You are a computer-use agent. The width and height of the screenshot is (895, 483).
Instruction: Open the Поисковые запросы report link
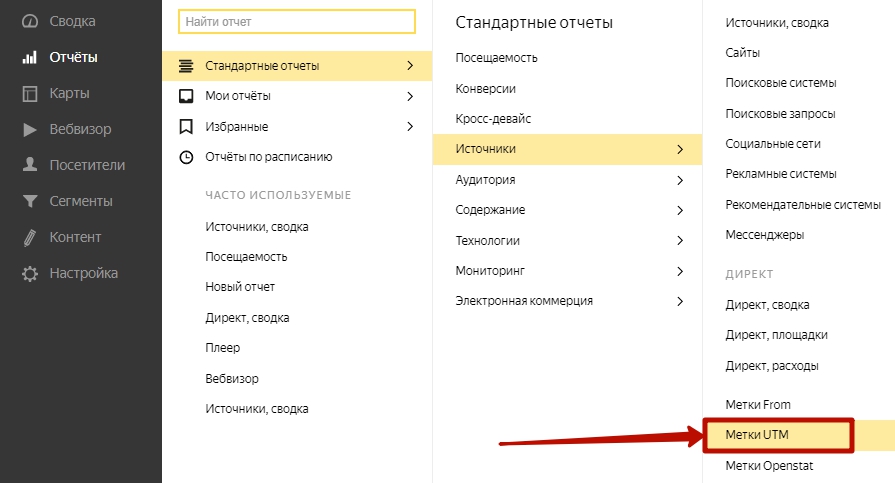point(780,113)
